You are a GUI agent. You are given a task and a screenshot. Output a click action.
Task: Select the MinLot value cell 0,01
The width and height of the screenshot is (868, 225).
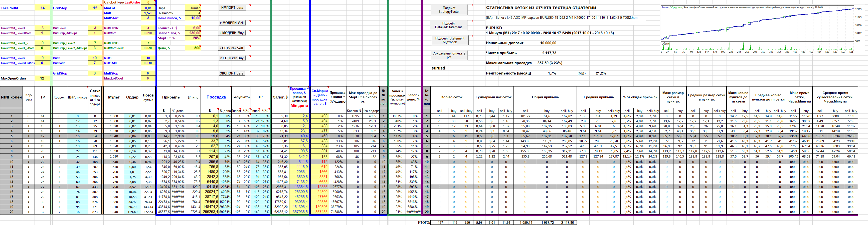tap(148, 8)
